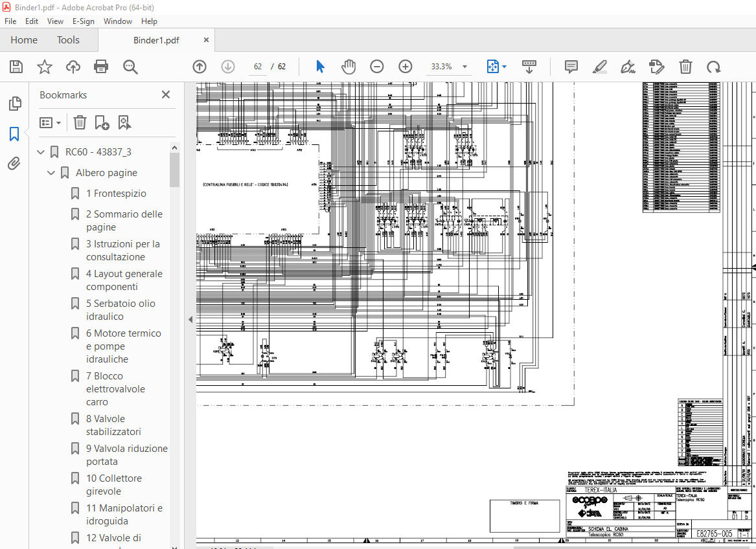Add the document to starred with the star icon
The width and height of the screenshot is (756, 549).
(x=44, y=67)
